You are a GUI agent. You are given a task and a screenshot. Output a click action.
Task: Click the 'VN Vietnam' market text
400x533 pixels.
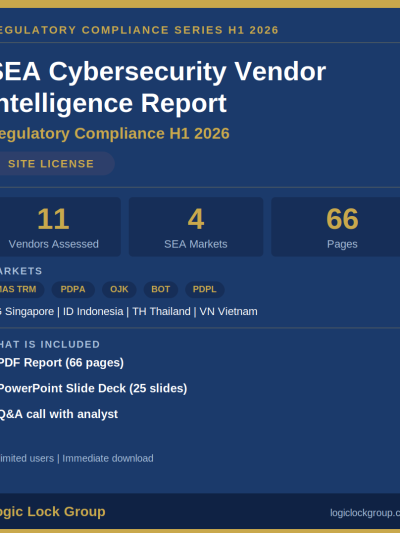click(x=228, y=311)
